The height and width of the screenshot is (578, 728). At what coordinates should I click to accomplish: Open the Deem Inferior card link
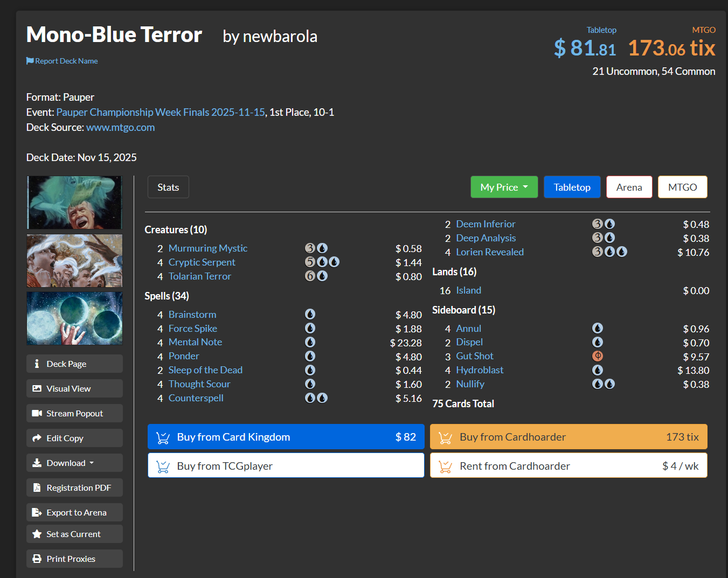486,224
